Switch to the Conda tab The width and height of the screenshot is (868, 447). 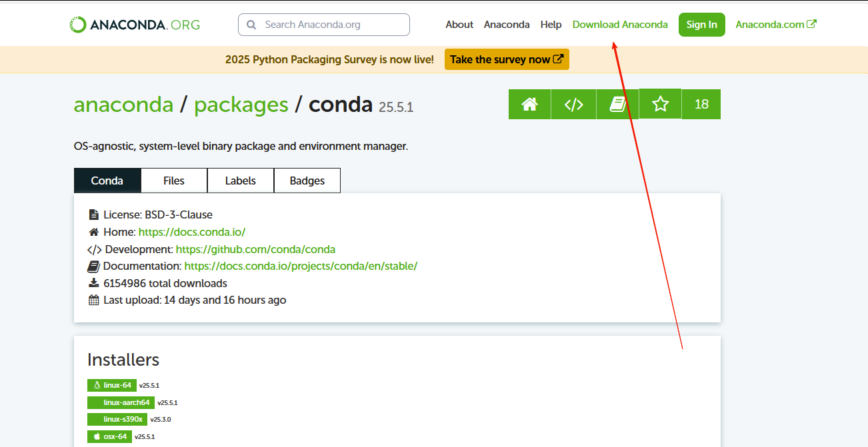pyautogui.click(x=107, y=181)
